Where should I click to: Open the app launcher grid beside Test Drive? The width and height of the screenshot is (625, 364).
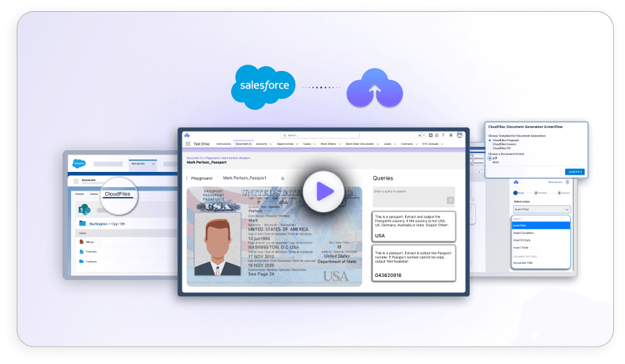(188, 144)
